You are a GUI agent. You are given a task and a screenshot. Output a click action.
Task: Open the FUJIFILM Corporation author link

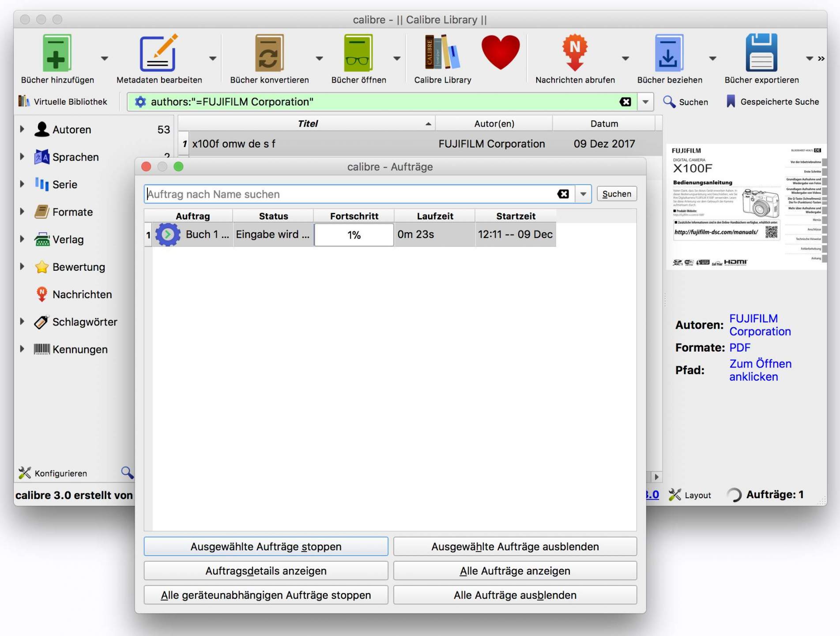(x=760, y=325)
